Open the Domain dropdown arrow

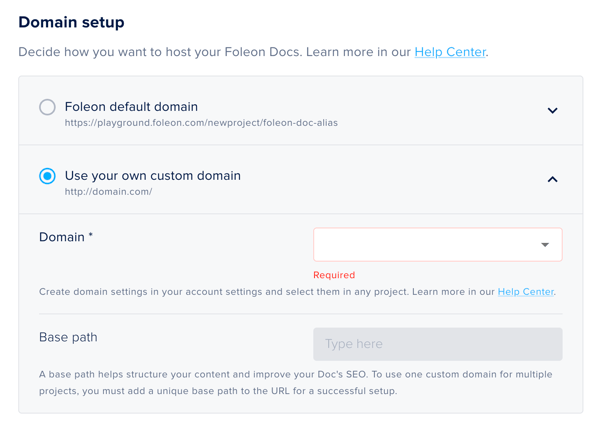[x=545, y=245]
